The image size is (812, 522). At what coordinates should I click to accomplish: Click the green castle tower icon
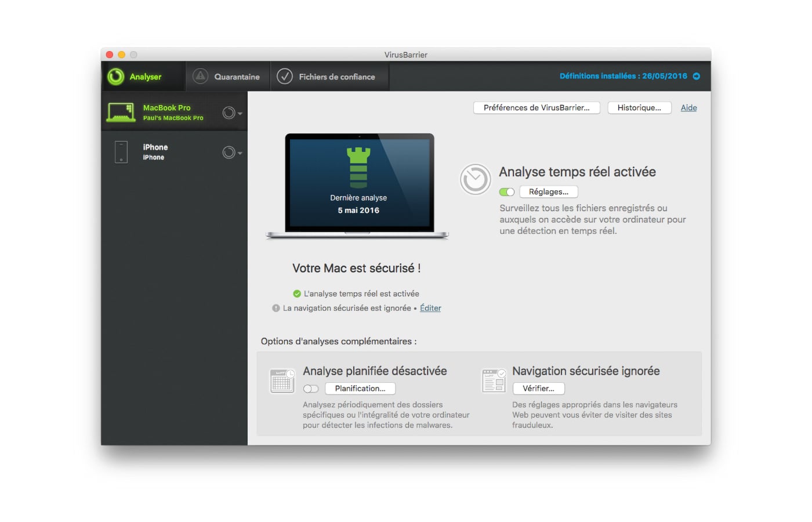click(358, 168)
